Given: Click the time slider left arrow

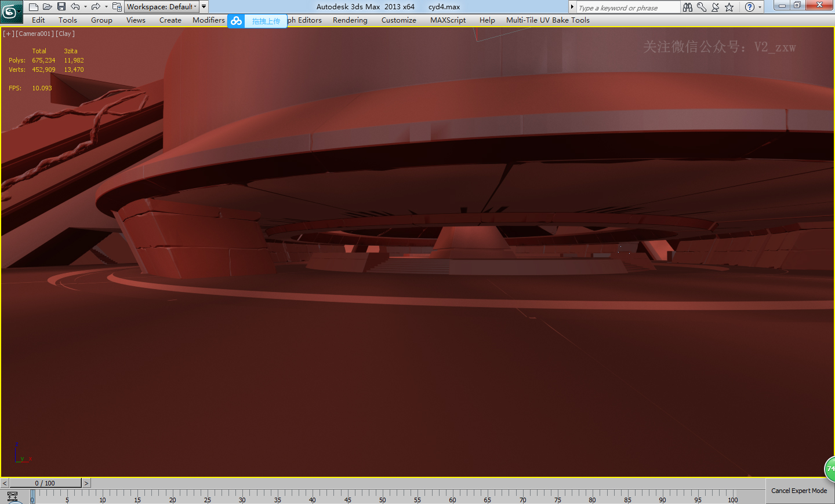Looking at the screenshot, I should point(5,483).
